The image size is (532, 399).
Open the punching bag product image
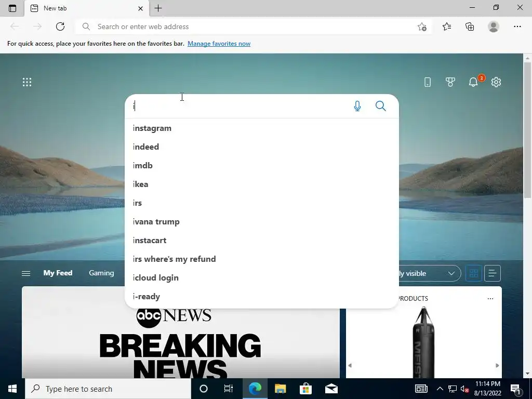[423, 342]
